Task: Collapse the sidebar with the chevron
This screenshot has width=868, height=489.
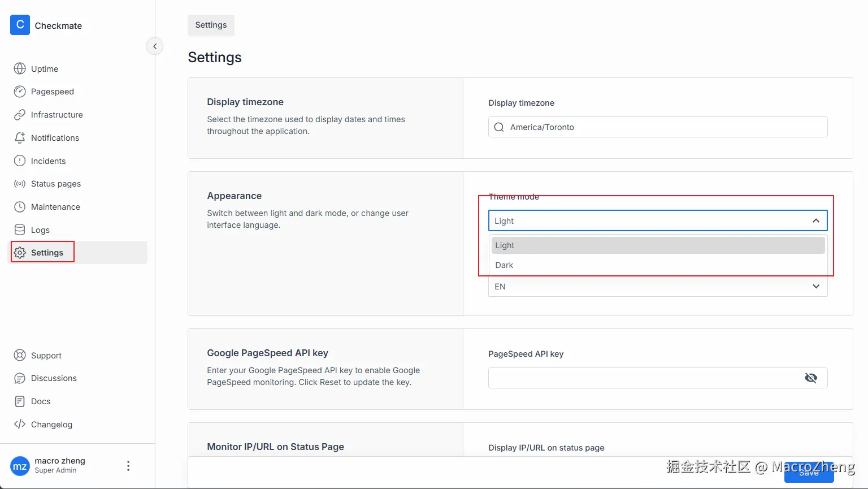Action: [x=155, y=46]
